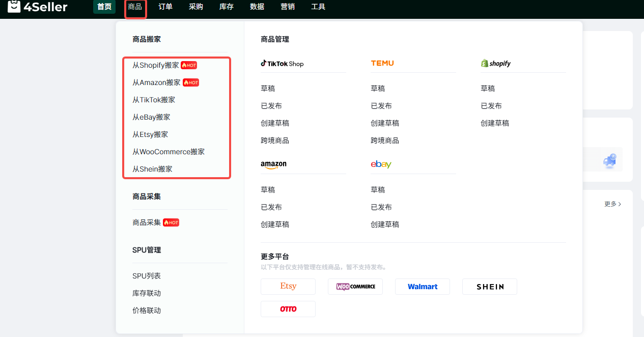Image resolution: width=644 pixels, height=337 pixels.
Task: Open the 库存 navigation menu
Action: (x=227, y=7)
